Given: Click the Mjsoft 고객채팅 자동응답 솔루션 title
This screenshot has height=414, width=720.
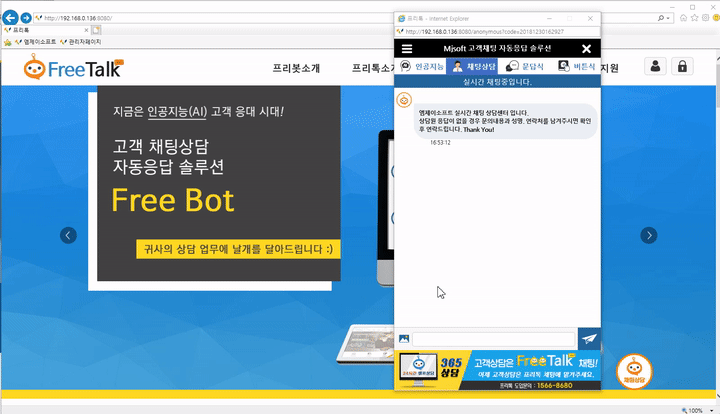Looking at the screenshot, I should pyautogui.click(x=497, y=49).
